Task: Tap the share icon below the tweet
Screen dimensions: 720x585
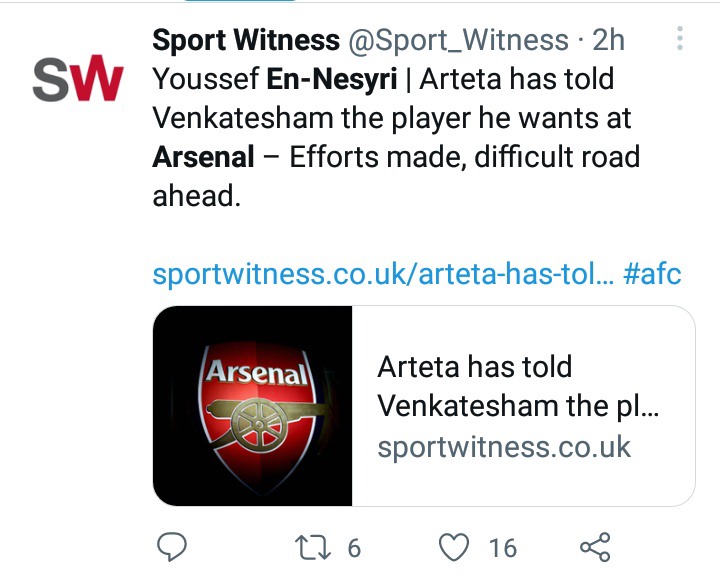Action: coord(595,547)
